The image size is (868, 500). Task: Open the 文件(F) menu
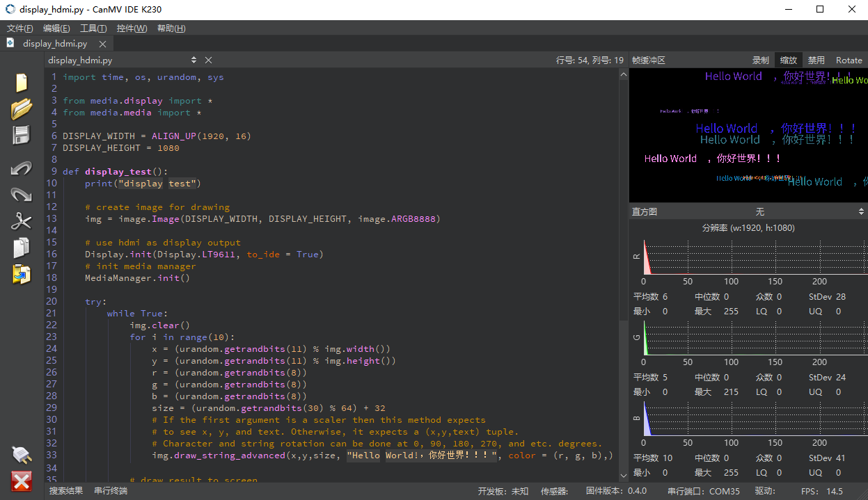coord(20,29)
